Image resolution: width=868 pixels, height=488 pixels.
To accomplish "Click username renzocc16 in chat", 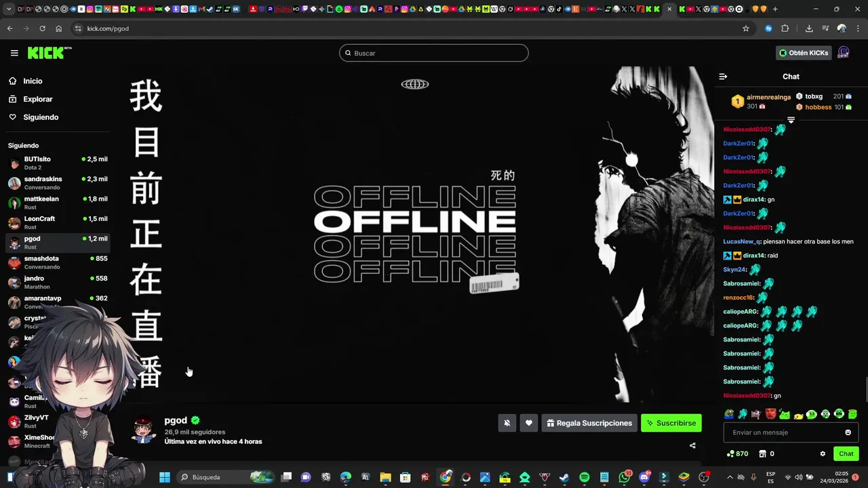I will point(738,298).
